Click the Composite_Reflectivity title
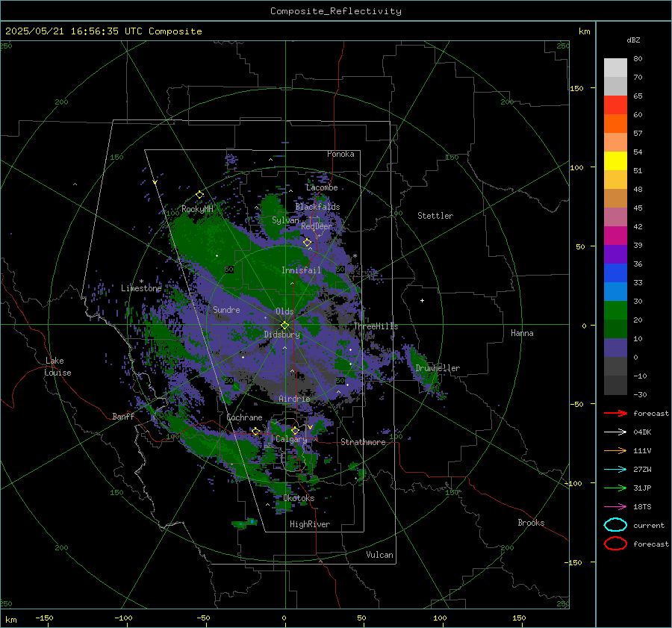 click(x=336, y=11)
